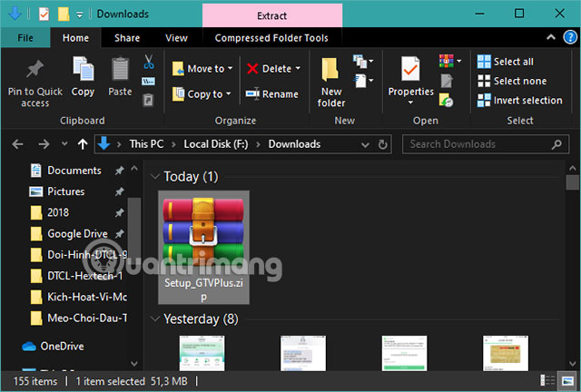Switch to large thumbnails view in status bar
Image resolution: width=581 pixels, height=392 pixels.
coord(569,380)
